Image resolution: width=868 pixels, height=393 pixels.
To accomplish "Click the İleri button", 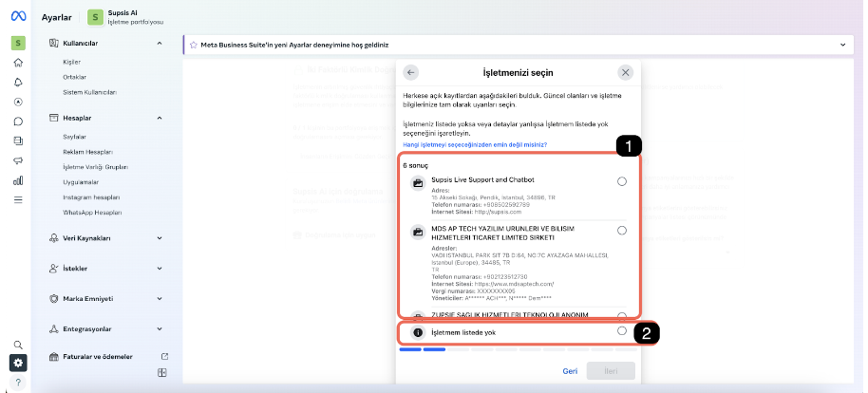I will coord(611,371).
